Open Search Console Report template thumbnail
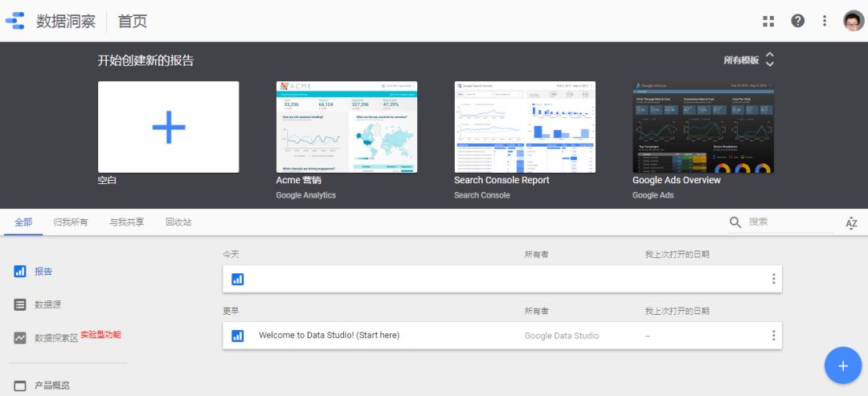Image resolution: width=868 pixels, height=396 pixels. click(525, 127)
